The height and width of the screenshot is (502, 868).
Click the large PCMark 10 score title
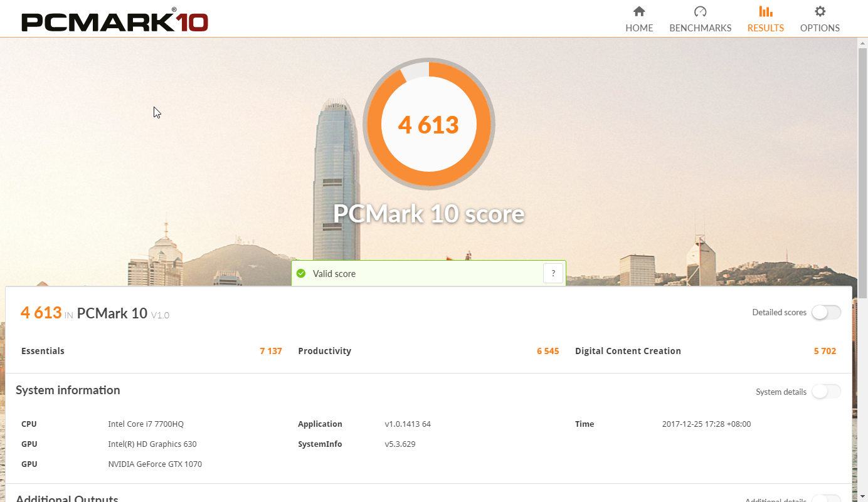[428, 214]
